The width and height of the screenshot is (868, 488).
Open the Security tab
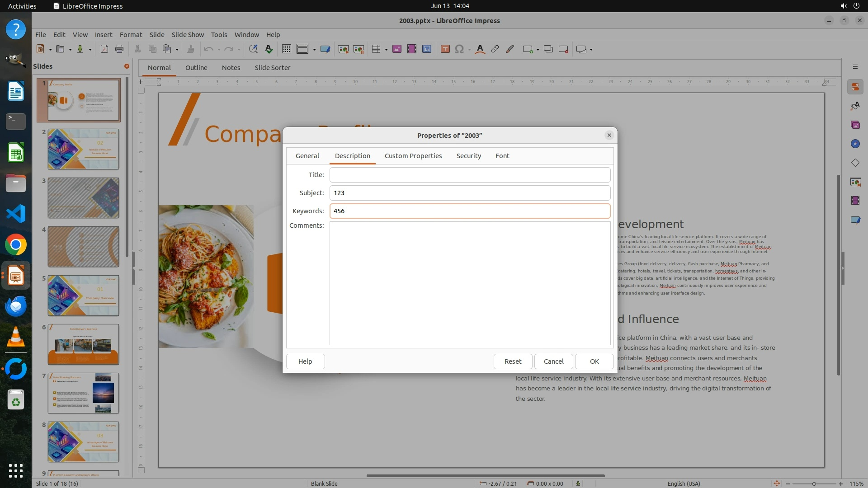click(468, 156)
